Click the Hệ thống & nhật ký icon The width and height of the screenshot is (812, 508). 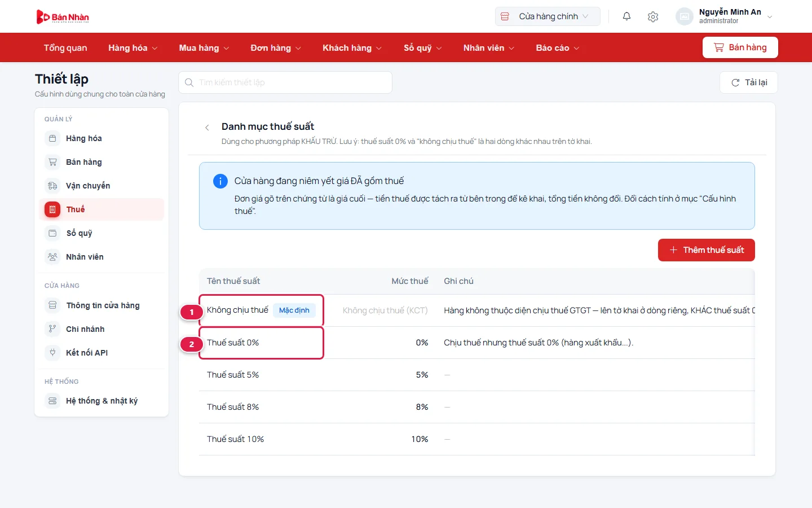(52, 401)
